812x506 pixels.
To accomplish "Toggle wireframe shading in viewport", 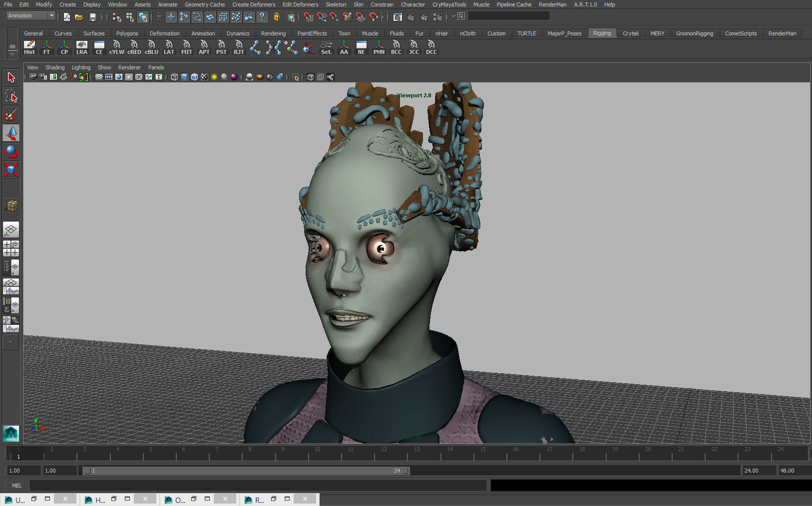I will 174,77.
